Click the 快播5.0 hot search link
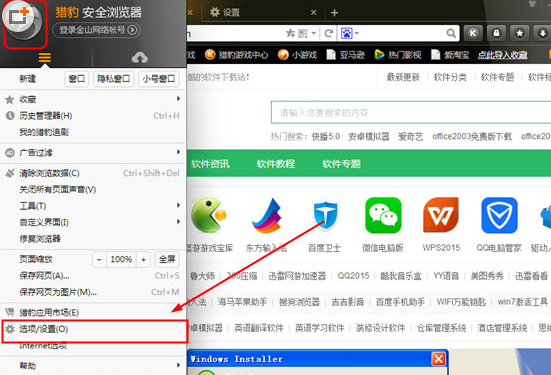This screenshot has height=375, width=551. 325,136
